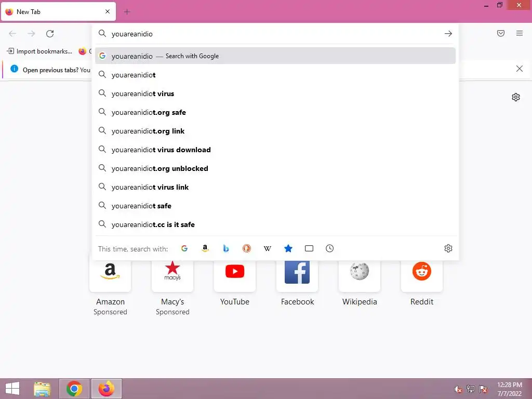Personalize new tab gear icon
532x399 pixels.
coord(516,97)
